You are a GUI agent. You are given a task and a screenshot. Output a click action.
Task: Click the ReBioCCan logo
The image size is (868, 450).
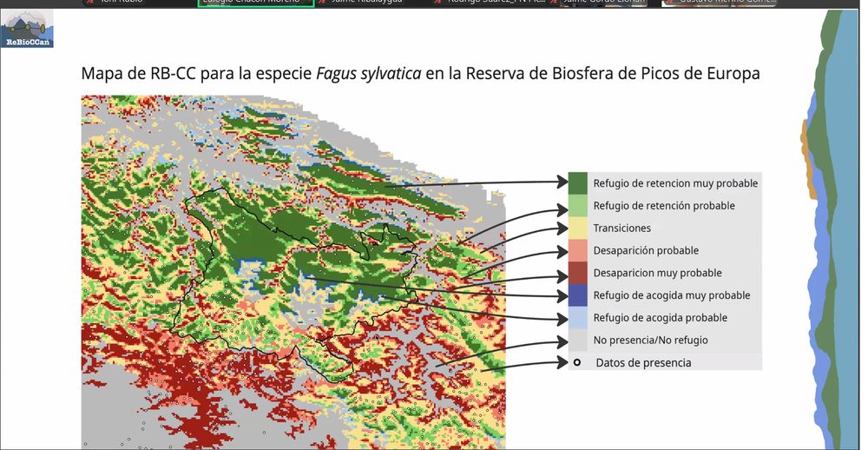coord(27,29)
